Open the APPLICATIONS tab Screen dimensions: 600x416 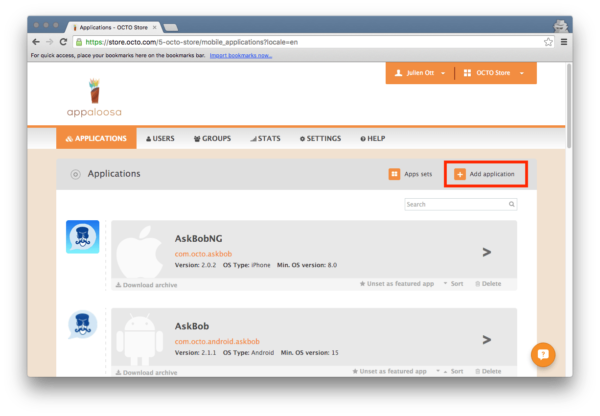point(96,139)
